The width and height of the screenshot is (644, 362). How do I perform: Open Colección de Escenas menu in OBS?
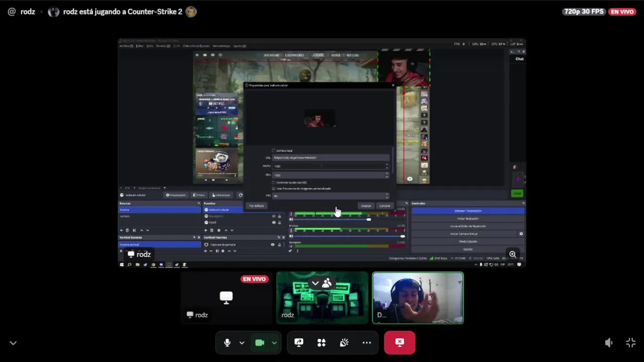[x=196, y=46]
